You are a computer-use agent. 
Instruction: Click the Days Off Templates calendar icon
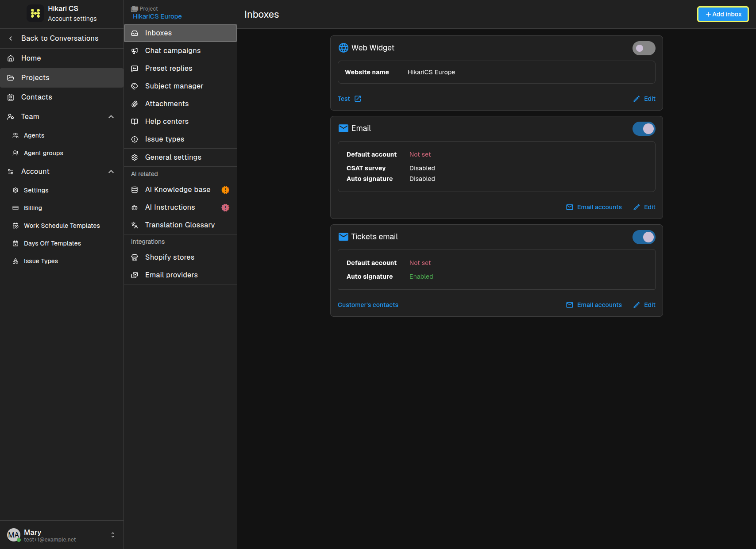coord(15,243)
